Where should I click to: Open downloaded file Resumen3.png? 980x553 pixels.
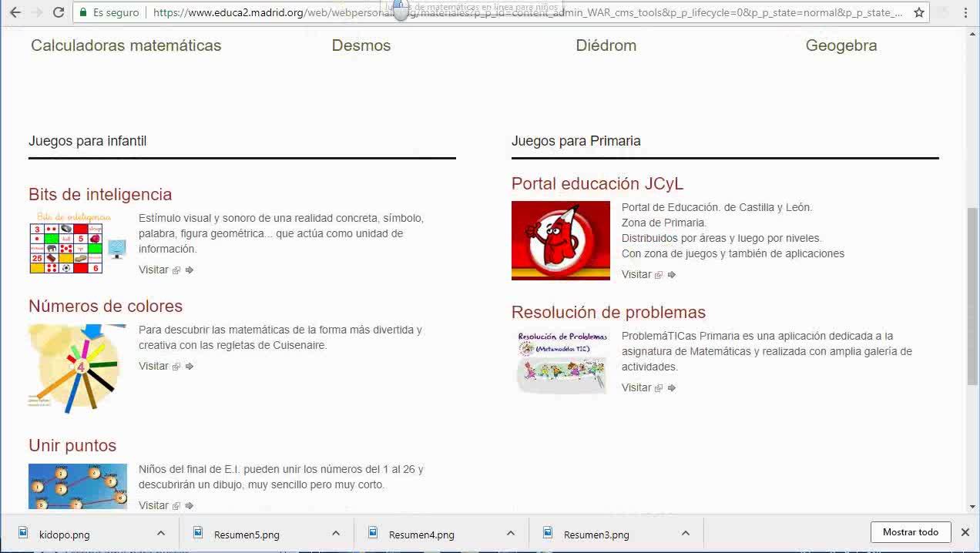[x=596, y=535]
